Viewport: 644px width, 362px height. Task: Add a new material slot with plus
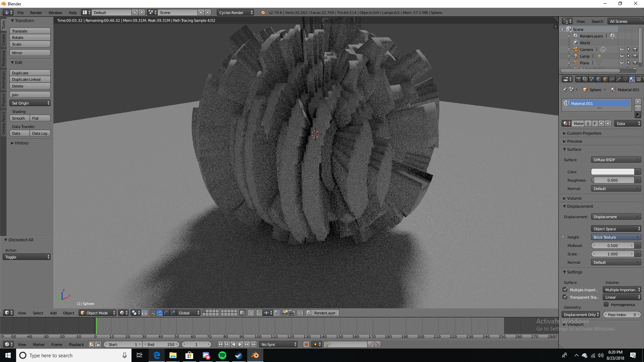(x=638, y=102)
